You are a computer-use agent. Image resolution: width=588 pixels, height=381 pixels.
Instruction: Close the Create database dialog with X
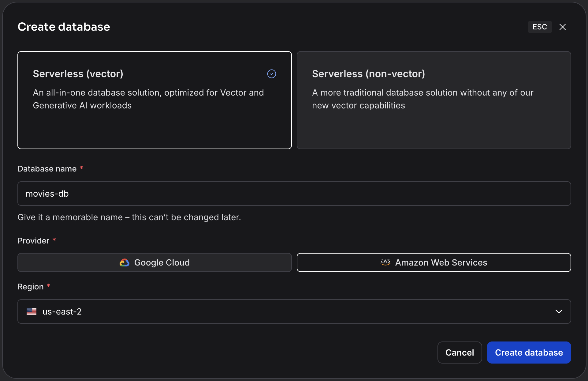pyautogui.click(x=562, y=27)
